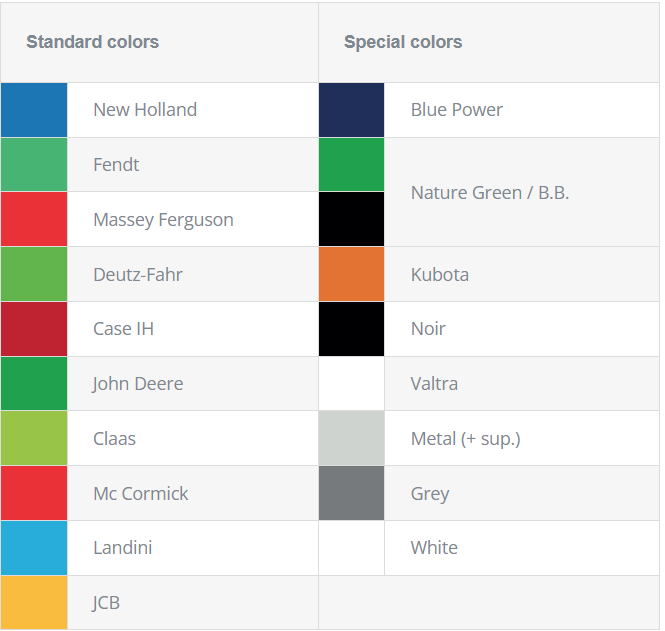Pick the lime Claas color swatch

(34, 438)
